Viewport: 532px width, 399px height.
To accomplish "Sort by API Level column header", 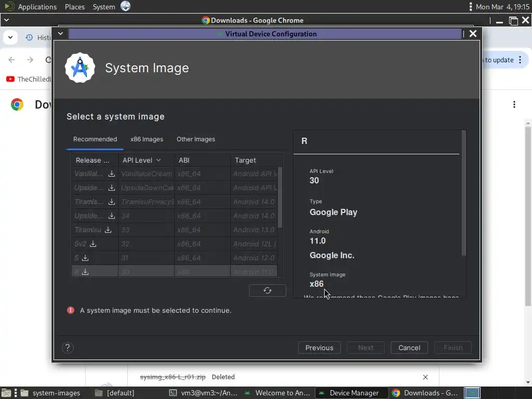I will tap(146, 160).
